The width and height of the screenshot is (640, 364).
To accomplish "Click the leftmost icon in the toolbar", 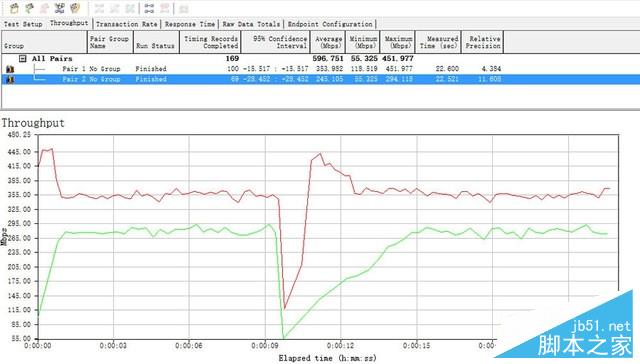I will point(14,8).
